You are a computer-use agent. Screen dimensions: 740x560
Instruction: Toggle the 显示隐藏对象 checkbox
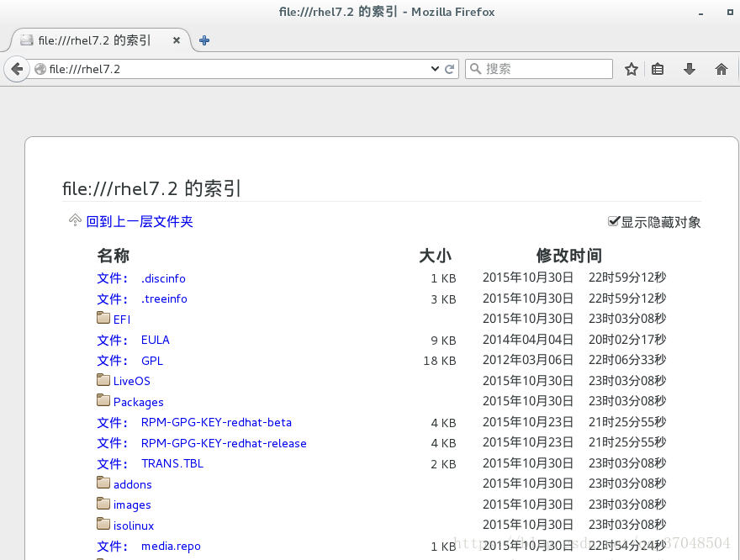pyautogui.click(x=614, y=221)
